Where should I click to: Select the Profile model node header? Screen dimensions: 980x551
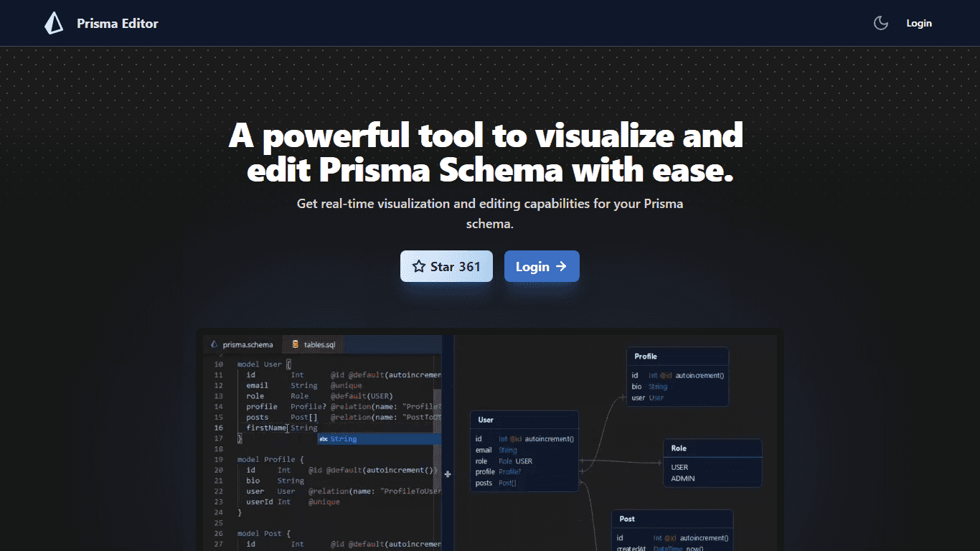pyautogui.click(x=678, y=357)
